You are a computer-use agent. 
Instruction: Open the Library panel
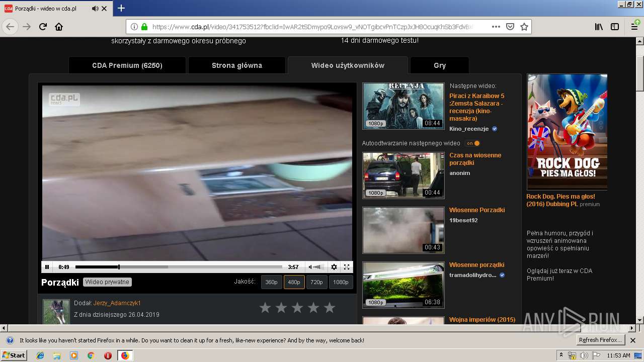pyautogui.click(x=599, y=27)
